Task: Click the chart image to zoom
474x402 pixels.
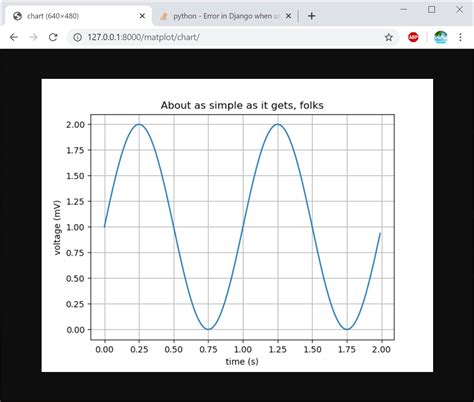Action: click(237, 225)
